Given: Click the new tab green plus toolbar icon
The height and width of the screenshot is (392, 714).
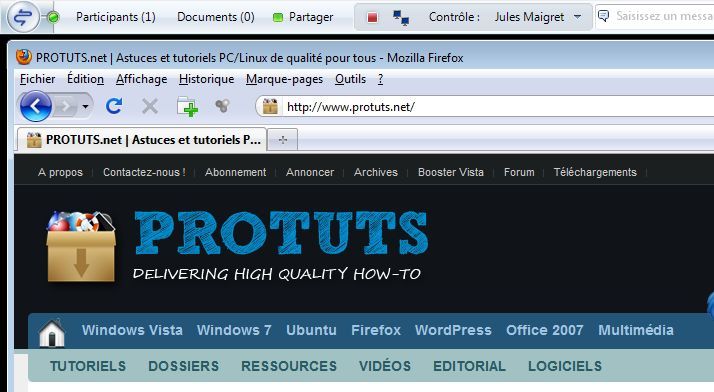Looking at the screenshot, I should (x=187, y=107).
